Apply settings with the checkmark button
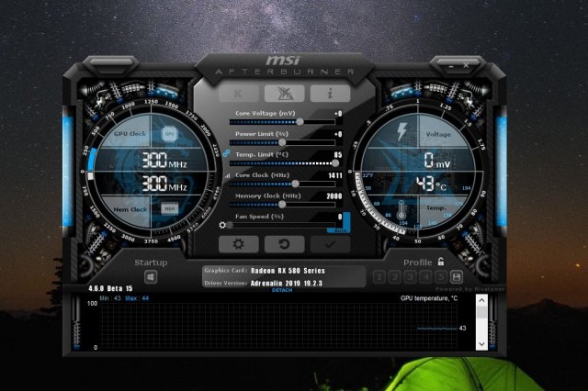Viewport: 588px width, 391px height. 331,244
